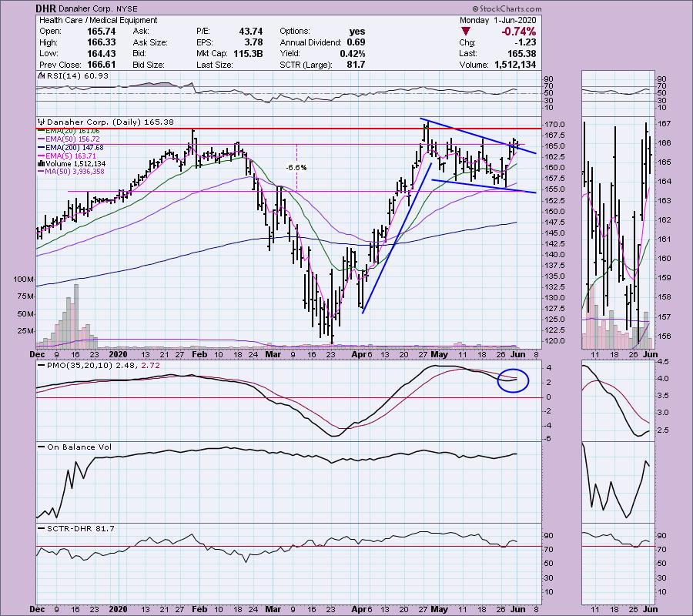This screenshot has height=616, width=693.
Task: Click the Health Care / Medical Equipment label
Action: 98,20
